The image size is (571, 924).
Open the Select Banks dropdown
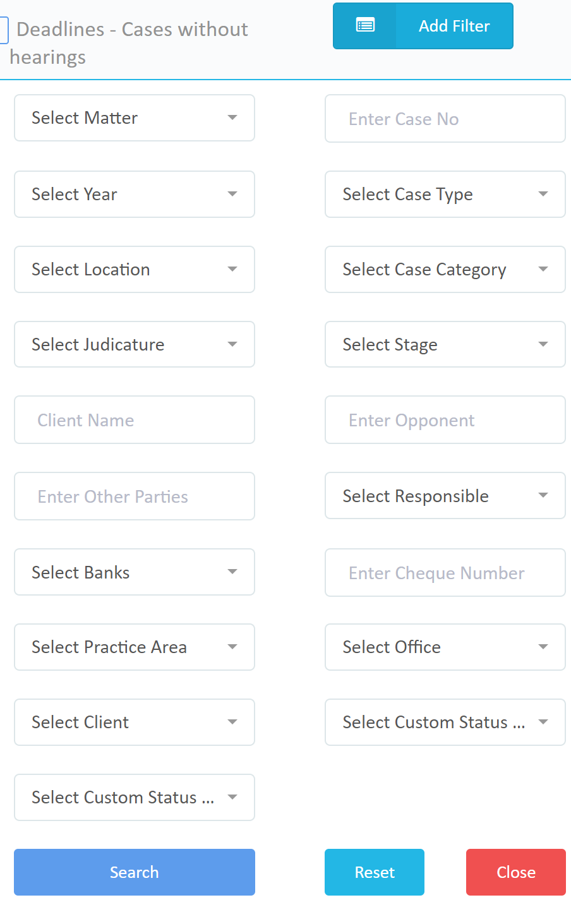click(134, 572)
